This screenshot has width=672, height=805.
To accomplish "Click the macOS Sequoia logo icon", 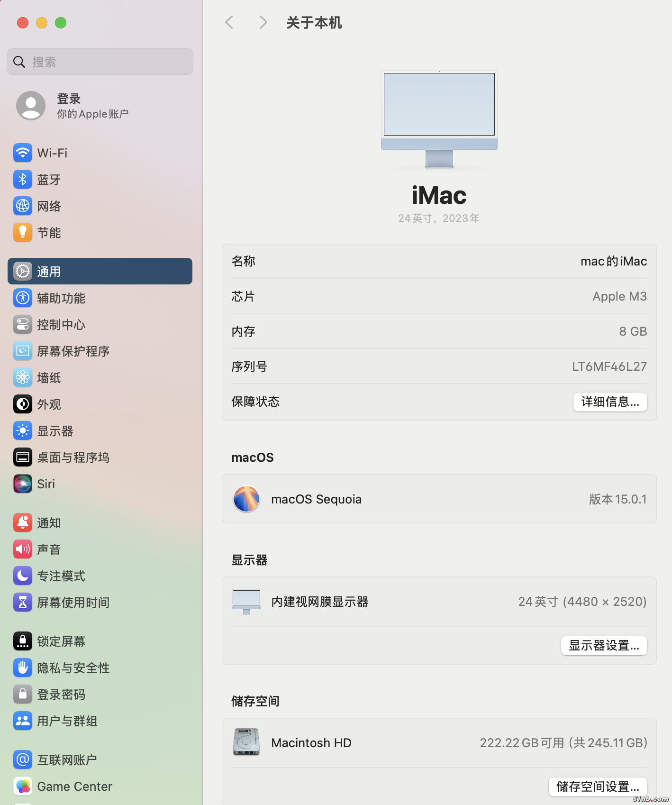I will pyautogui.click(x=246, y=499).
